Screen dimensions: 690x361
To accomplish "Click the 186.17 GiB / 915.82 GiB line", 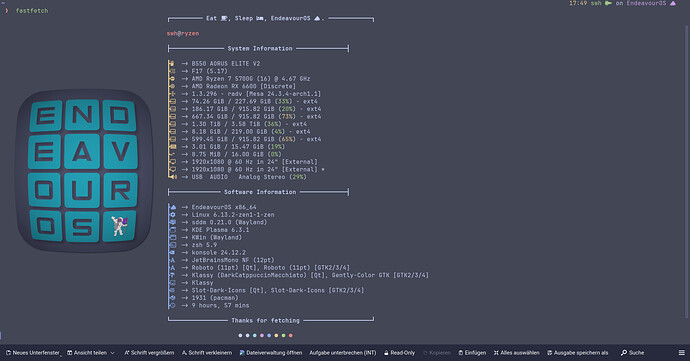I will coord(256,109).
